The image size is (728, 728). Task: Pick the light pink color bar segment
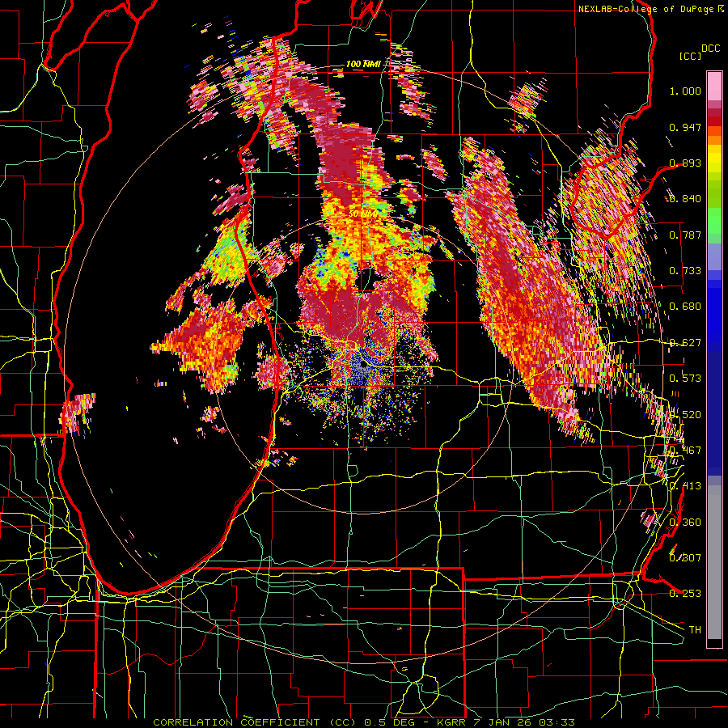[x=714, y=87]
